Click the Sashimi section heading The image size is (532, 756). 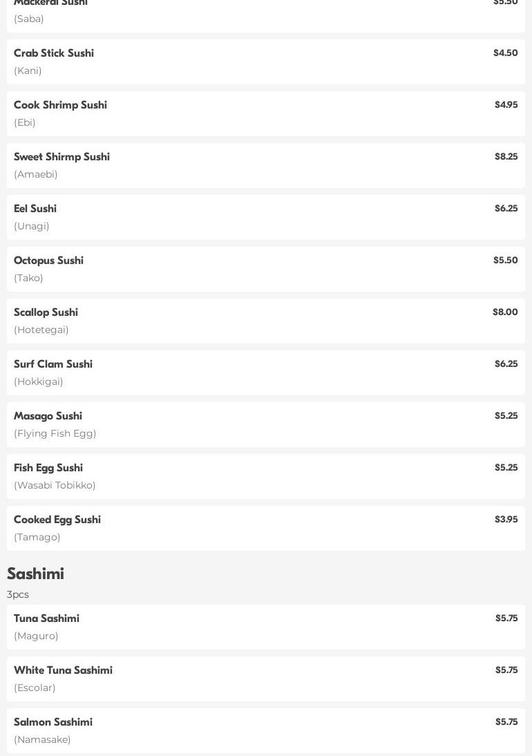click(35, 574)
